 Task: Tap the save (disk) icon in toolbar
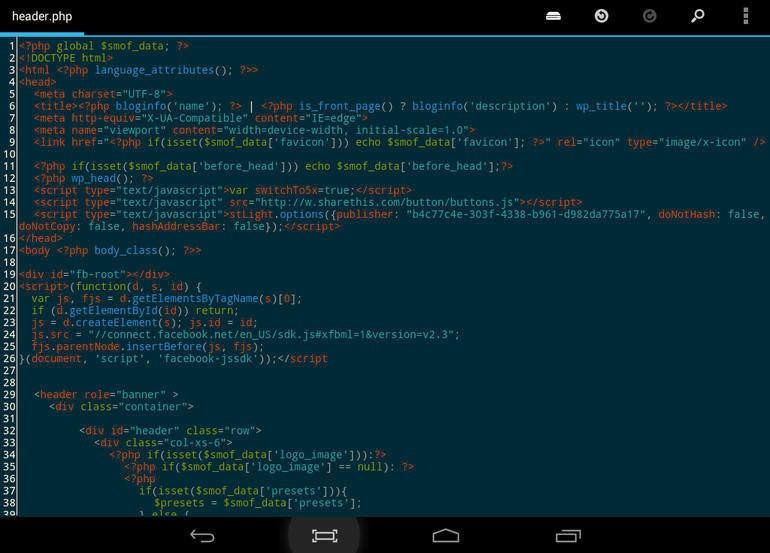tap(553, 16)
